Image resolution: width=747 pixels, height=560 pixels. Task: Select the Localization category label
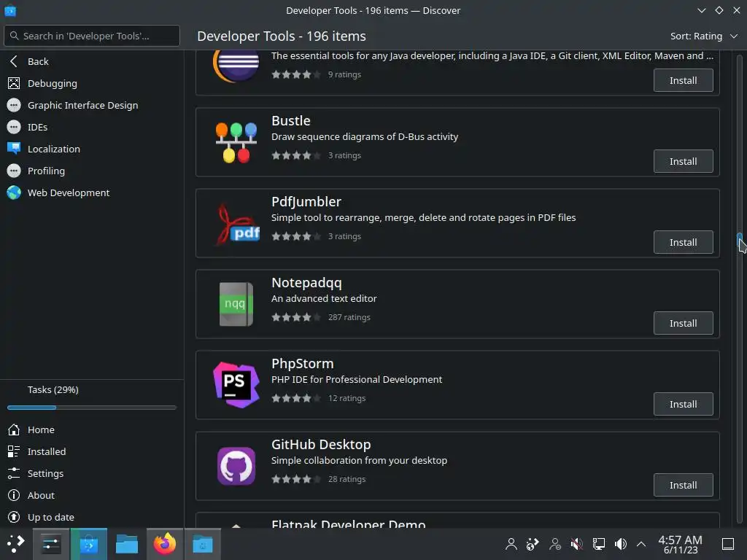54,149
